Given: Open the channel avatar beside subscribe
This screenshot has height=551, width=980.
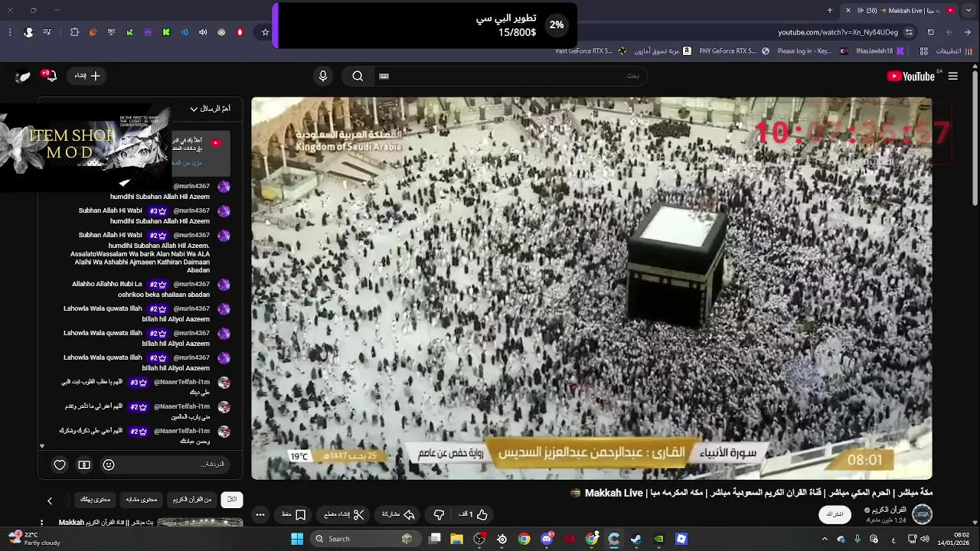Looking at the screenshot, I should pos(923,514).
